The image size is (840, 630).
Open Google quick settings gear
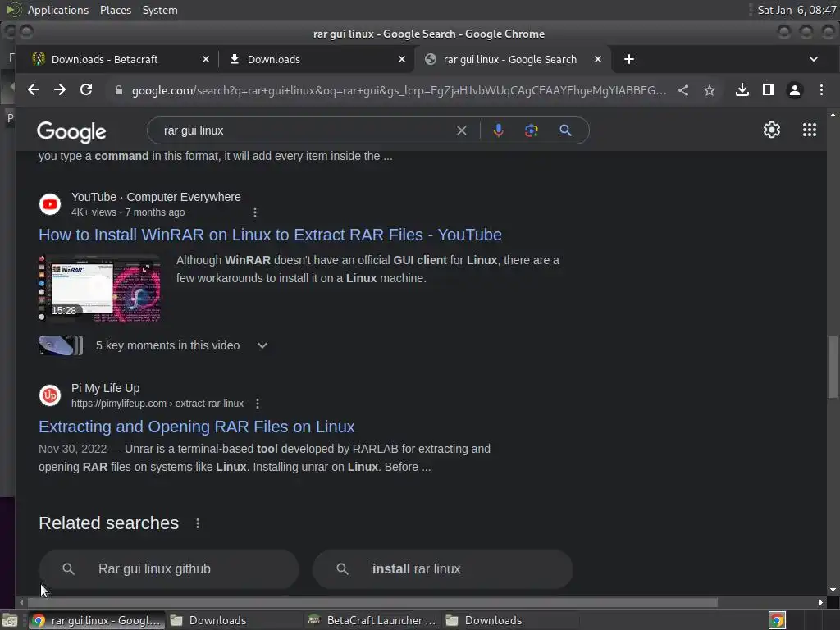[x=771, y=130]
